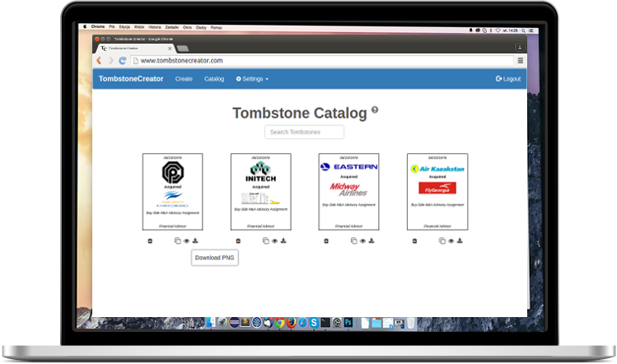Focus the Search Tombstones field
This screenshot has width=617, height=364.
pyautogui.click(x=304, y=133)
